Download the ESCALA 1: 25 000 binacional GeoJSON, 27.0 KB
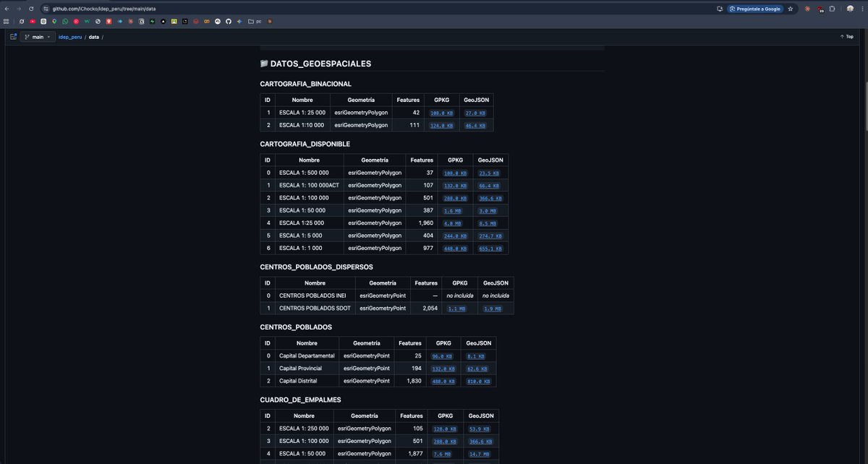The image size is (868, 464). point(475,113)
